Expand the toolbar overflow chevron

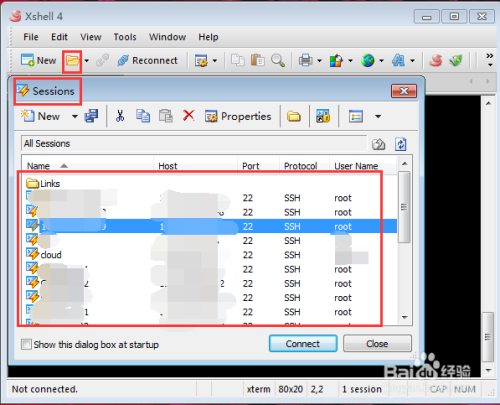click(489, 60)
